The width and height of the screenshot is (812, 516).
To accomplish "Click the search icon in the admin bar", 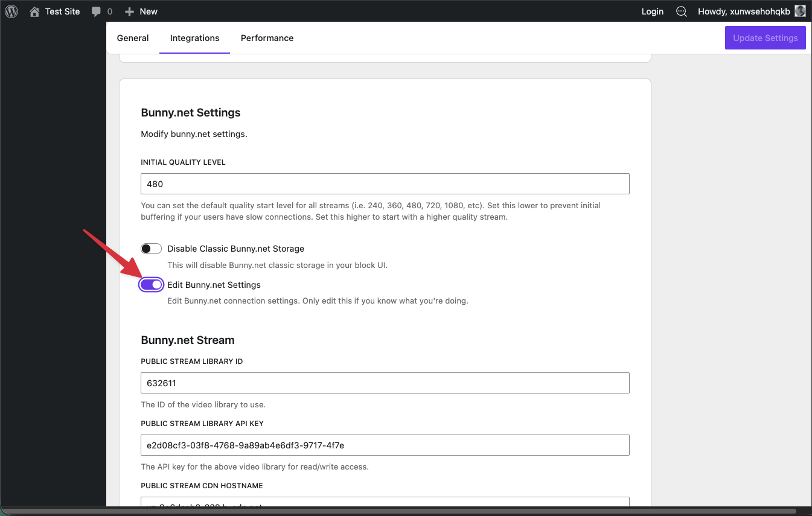I will (681, 11).
